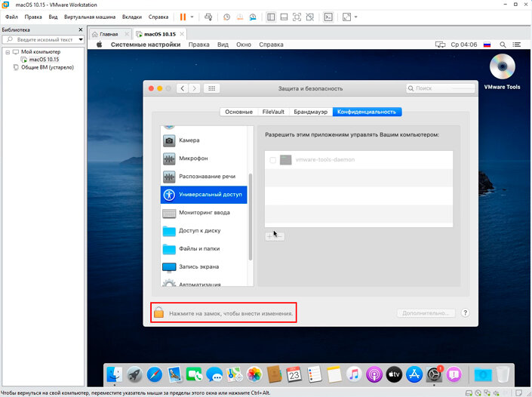Enter full screen mode via toolbar icon
Viewport: 532px width, 397px height.
click(297, 17)
